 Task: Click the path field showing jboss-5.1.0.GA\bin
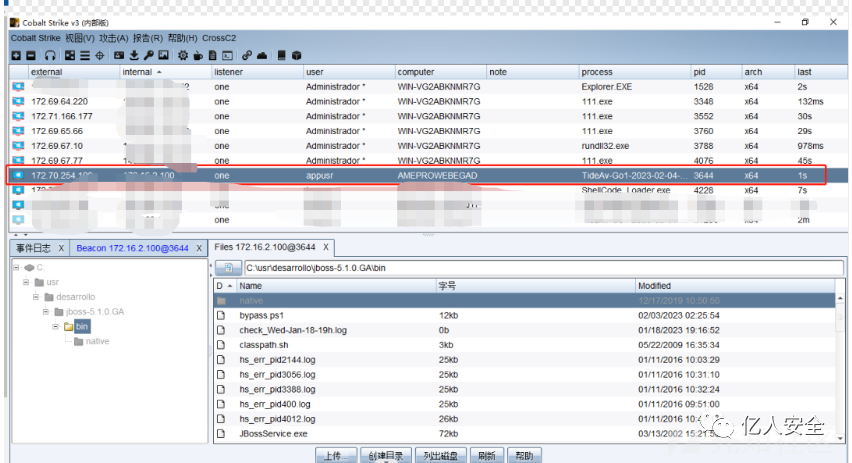click(x=543, y=268)
